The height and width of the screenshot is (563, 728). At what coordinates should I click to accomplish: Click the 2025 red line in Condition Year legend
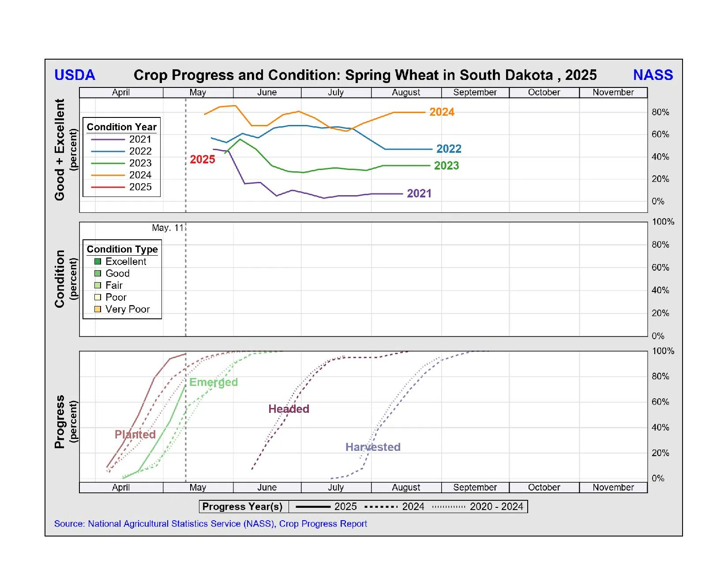(x=108, y=187)
